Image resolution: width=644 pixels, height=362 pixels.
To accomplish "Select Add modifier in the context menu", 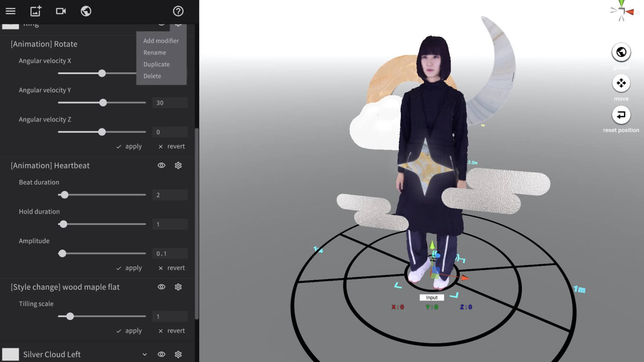I will pos(161,41).
